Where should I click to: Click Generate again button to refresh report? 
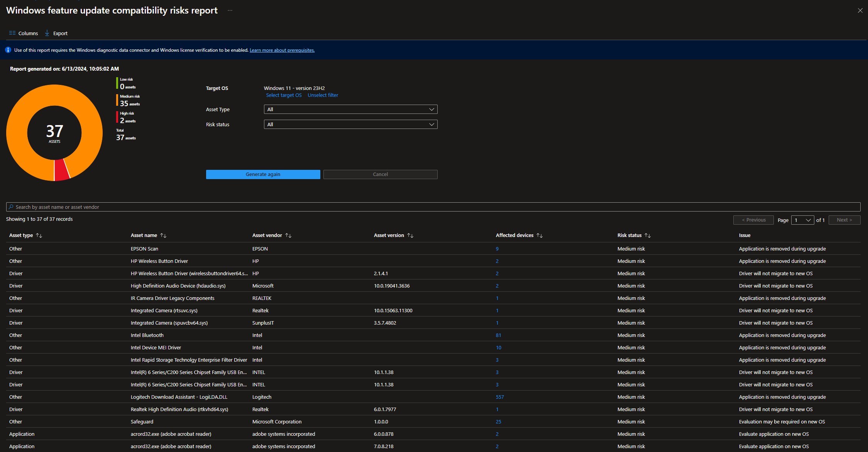tap(263, 174)
